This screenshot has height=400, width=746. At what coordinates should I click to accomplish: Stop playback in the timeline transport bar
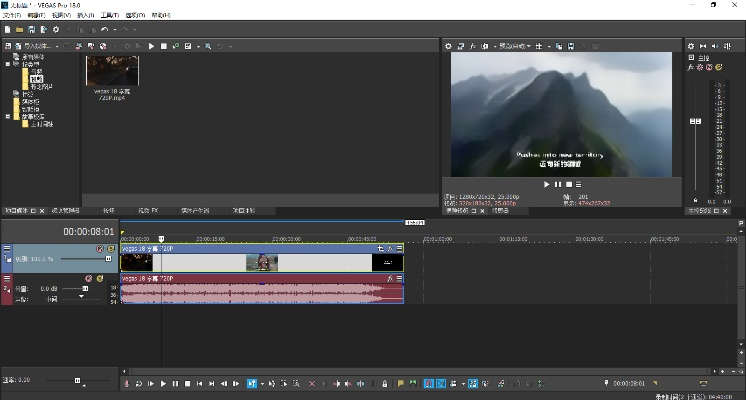[x=187, y=383]
